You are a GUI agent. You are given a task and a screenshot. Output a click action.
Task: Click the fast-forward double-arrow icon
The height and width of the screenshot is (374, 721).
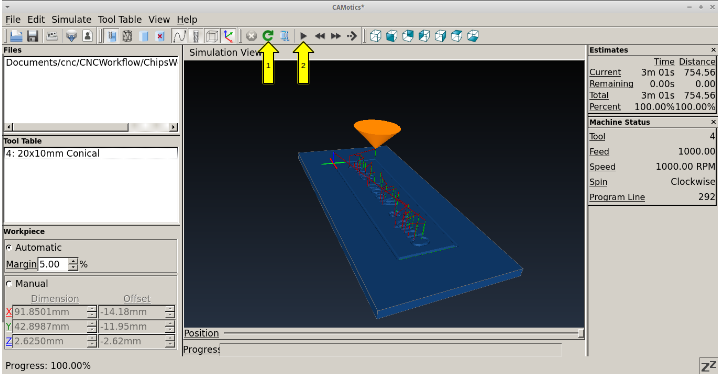click(336, 35)
